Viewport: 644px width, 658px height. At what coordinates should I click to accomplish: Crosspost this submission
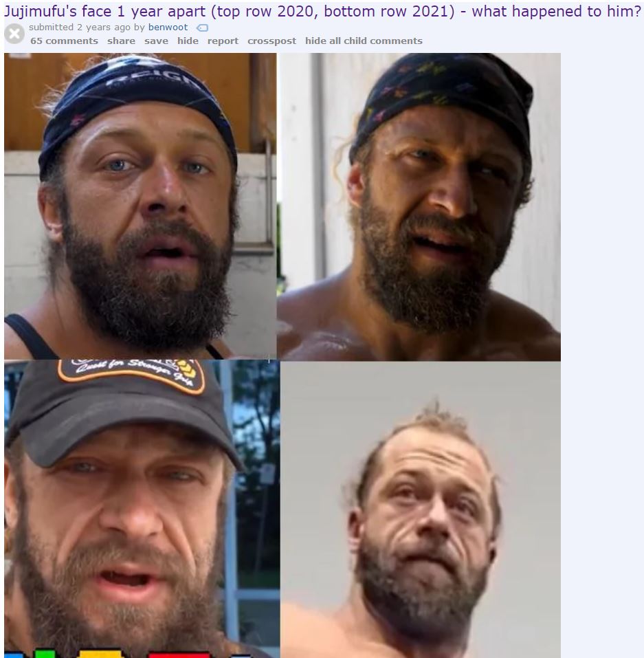click(x=271, y=41)
